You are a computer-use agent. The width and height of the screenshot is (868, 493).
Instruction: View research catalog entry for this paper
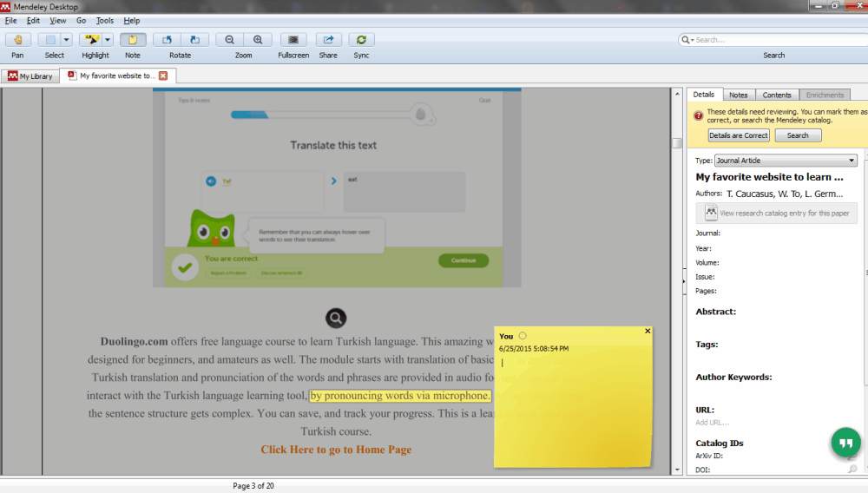point(777,213)
